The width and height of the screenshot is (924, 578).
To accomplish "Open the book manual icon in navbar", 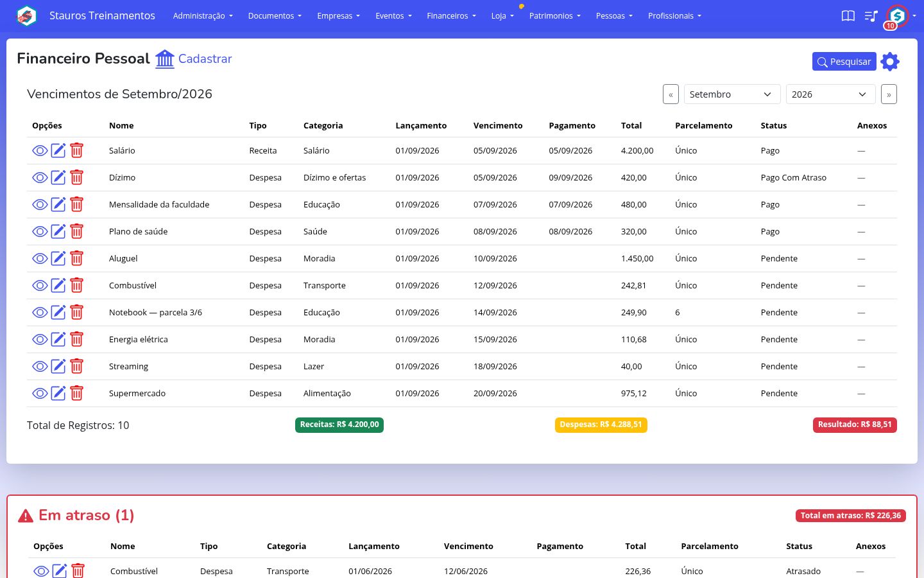I will tap(848, 16).
